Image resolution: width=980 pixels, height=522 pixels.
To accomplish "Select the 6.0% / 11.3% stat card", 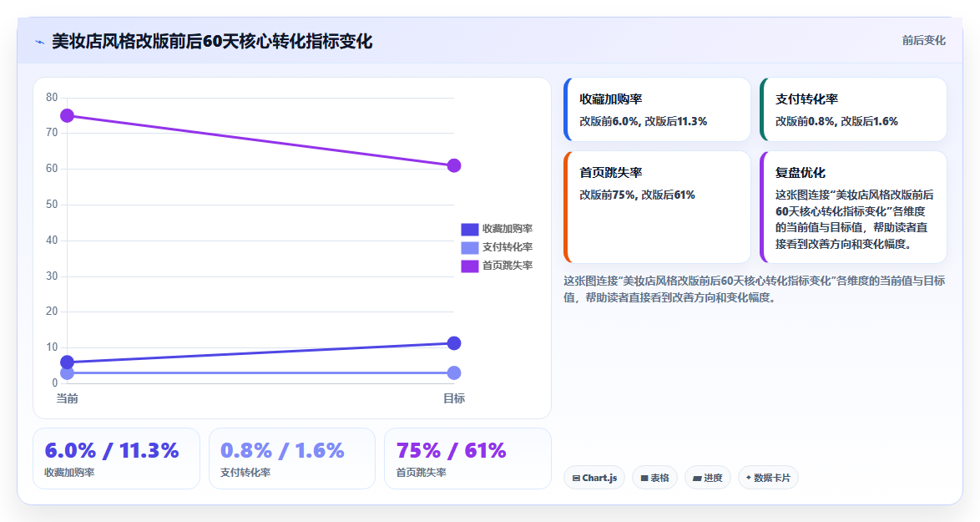I will coord(116,459).
